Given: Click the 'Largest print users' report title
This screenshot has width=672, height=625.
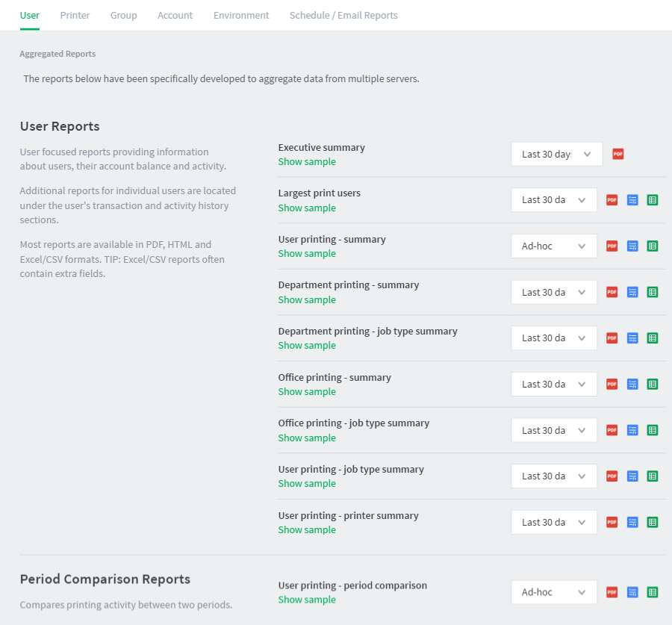Looking at the screenshot, I should [x=320, y=193].
